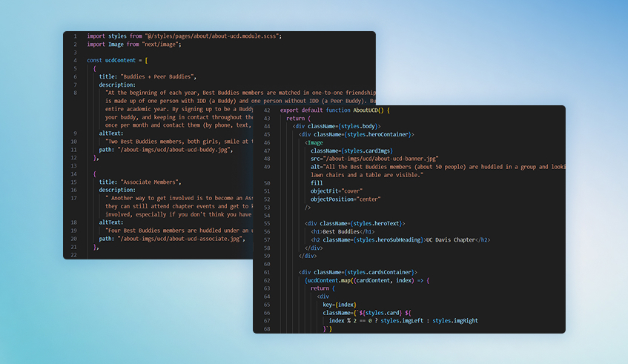Viewport: 628px width, 364px height.
Task: Select the title "Buddies + Peer Buddies" line
Action: tap(148, 76)
